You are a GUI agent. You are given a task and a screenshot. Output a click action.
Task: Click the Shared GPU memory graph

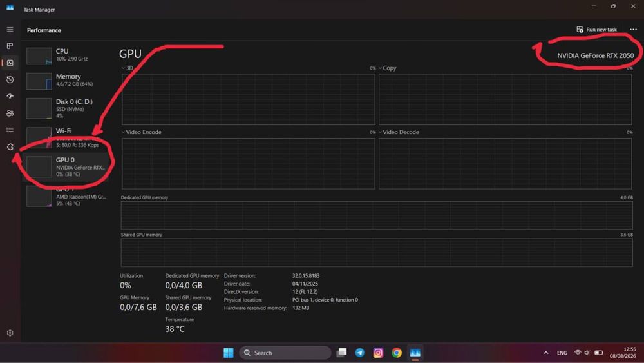click(377, 252)
